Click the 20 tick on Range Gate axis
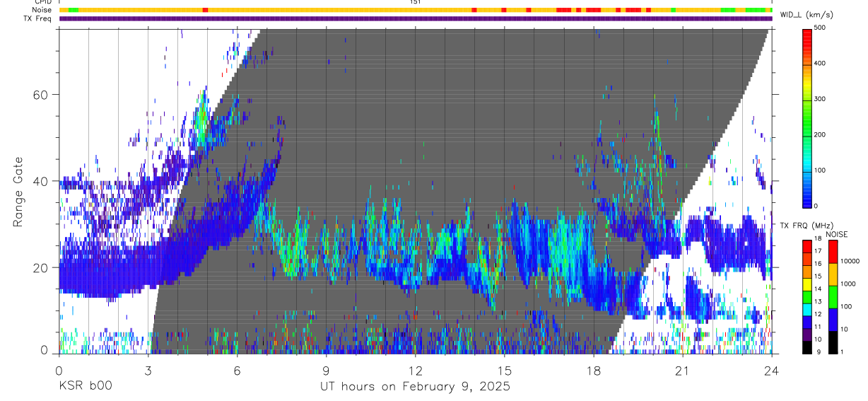Image resolution: width=868 pixels, height=401 pixels. click(x=39, y=267)
